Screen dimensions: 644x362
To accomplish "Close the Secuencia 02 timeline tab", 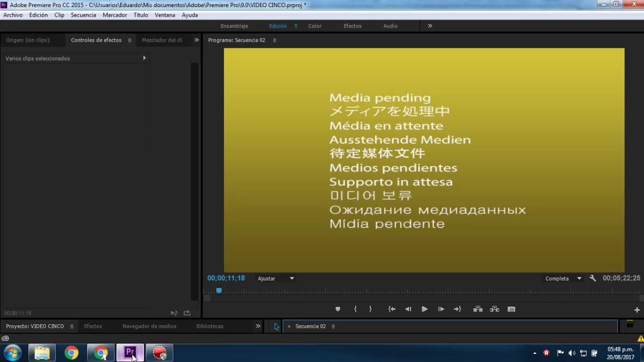I will click(289, 326).
